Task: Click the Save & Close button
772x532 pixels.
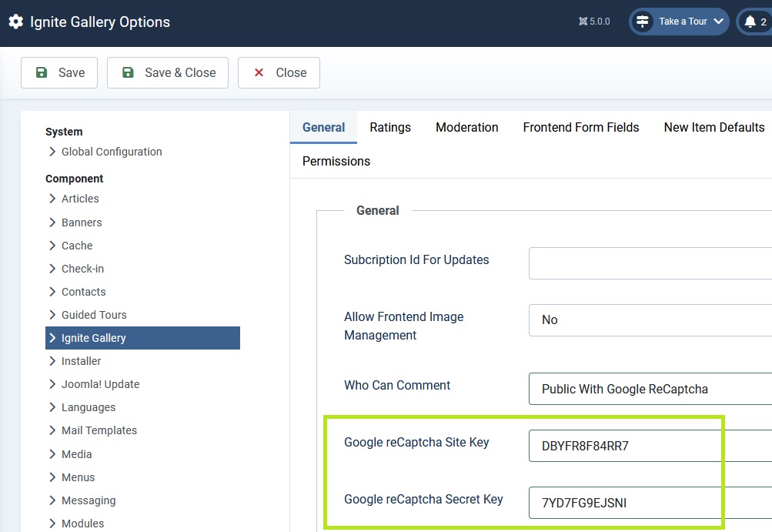Action: click(167, 73)
